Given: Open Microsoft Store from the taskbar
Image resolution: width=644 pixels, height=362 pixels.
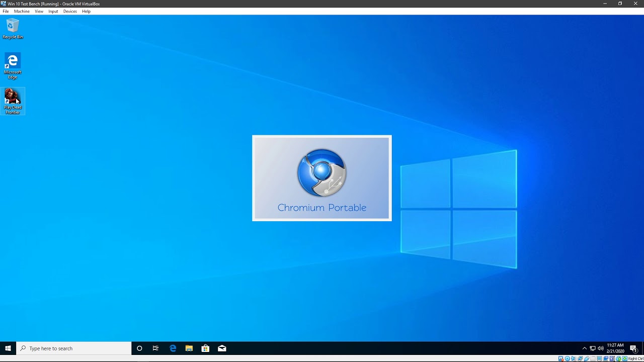Looking at the screenshot, I should click(205, 348).
